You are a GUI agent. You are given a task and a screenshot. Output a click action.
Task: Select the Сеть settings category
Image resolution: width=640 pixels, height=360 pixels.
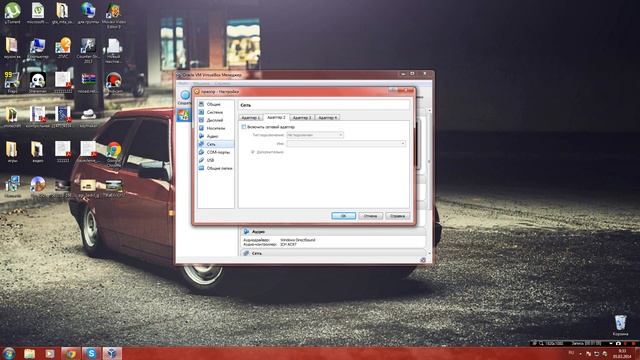pyautogui.click(x=216, y=144)
